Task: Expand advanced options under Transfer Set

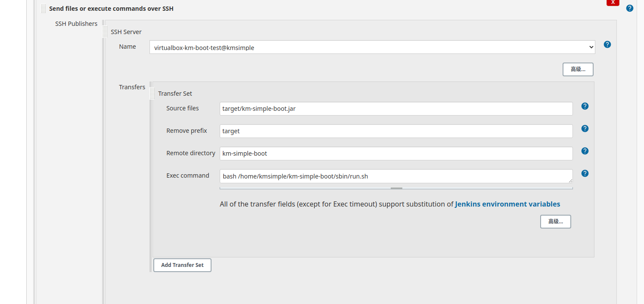Action: tap(555, 222)
